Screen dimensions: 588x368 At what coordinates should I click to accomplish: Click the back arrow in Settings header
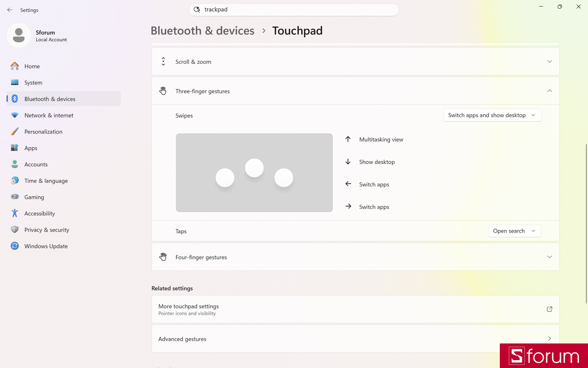tap(10, 10)
